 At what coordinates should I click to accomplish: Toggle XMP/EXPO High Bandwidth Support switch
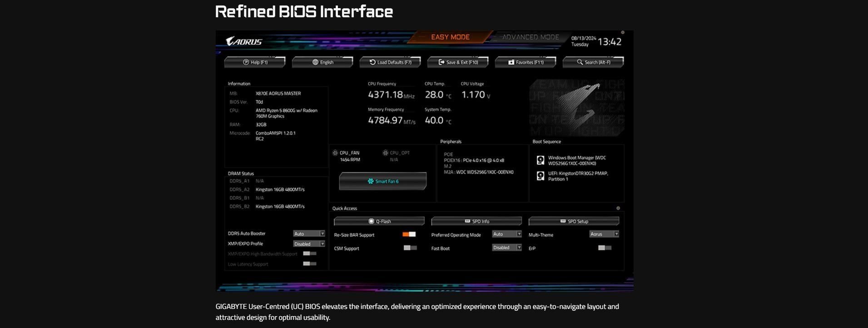(310, 253)
